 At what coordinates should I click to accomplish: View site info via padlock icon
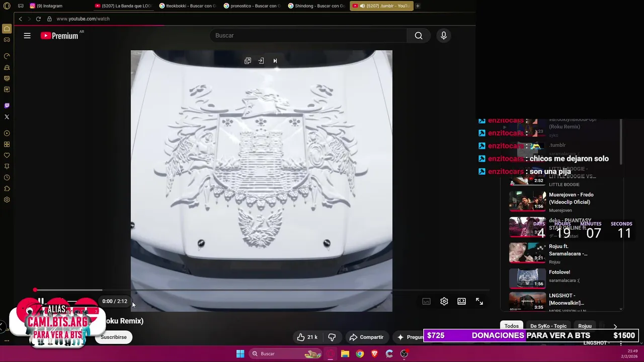tap(49, 19)
